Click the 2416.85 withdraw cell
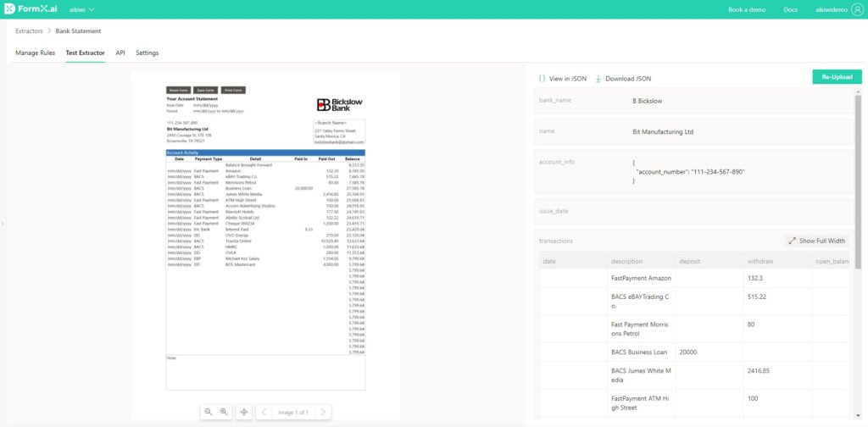The width and height of the screenshot is (868, 427). click(x=777, y=375)
